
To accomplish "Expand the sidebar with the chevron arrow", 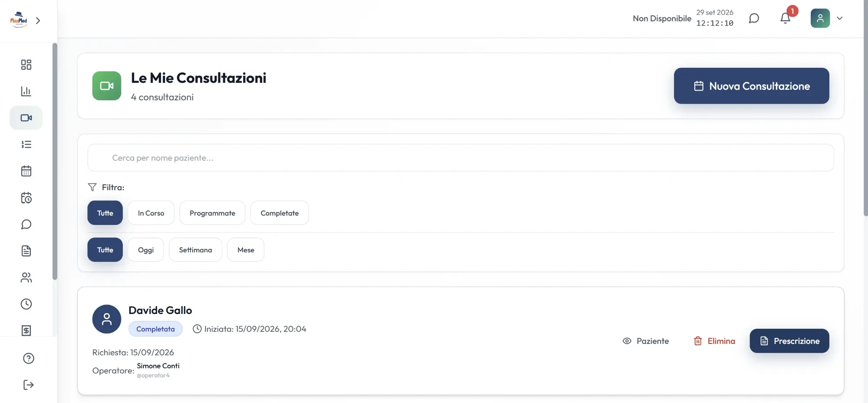I will [x=38, y=20].
